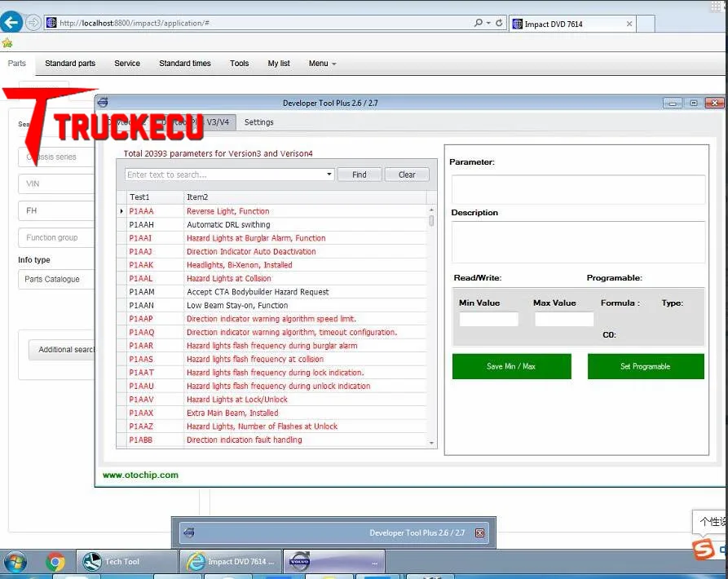This screenshot has height=579, width=728.
Task: Click the Description text box
Action: (578, 242)
